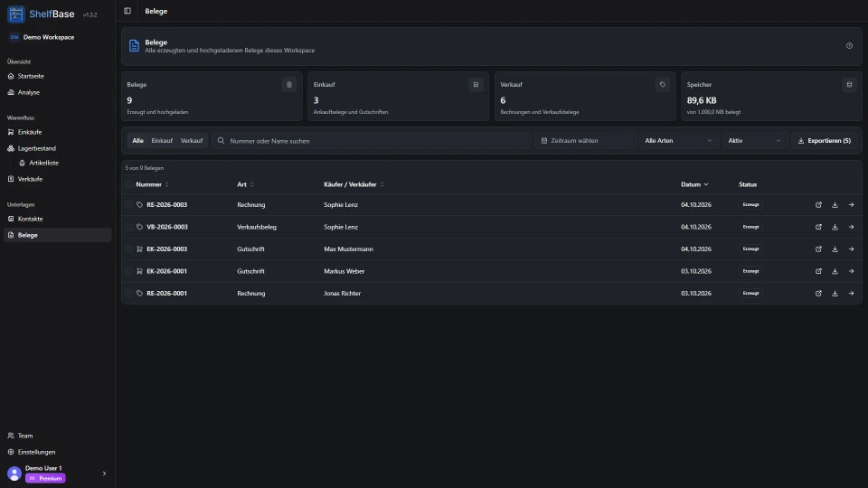Click the Erzeugt status badge of RE-2026-0001
868x488 pixels.
750,293
